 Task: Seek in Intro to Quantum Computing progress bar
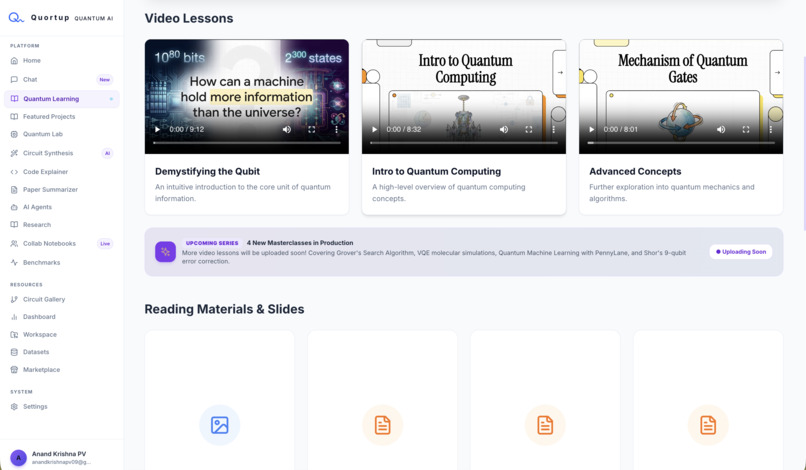[464, 143]
